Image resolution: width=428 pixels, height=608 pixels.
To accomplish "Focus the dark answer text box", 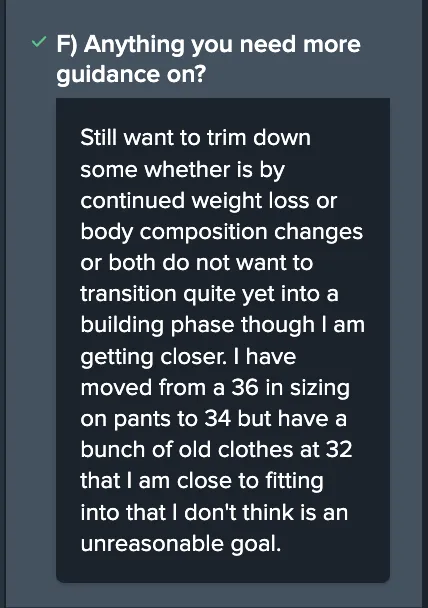I will pos(223,340).
